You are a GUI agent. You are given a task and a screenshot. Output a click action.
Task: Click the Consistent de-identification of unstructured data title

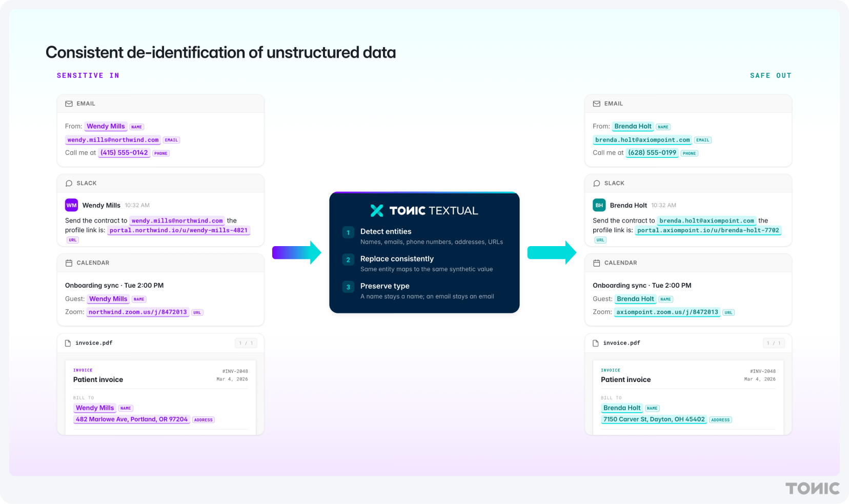(x=220, y=52)
